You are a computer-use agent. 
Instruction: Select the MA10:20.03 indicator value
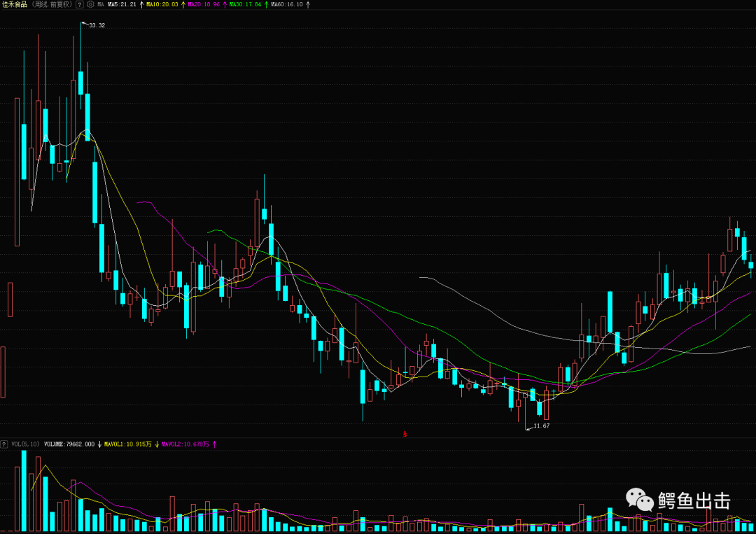click(162, 4)
